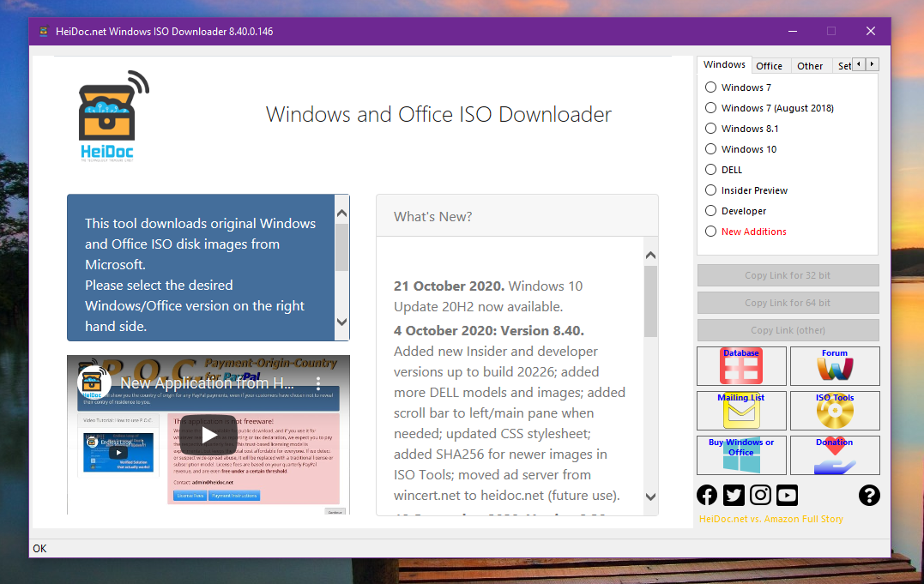
Task: Open video options three-dot menu
Action: [x=318, y=383]
